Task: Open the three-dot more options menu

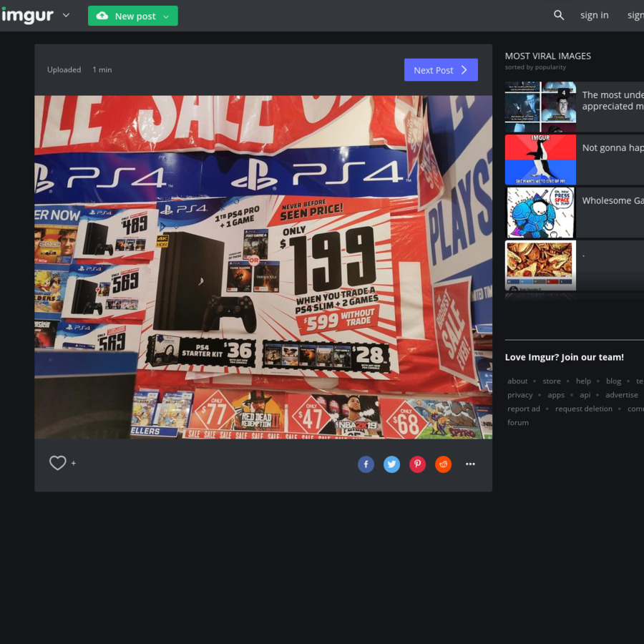Action: coord(470,464)
